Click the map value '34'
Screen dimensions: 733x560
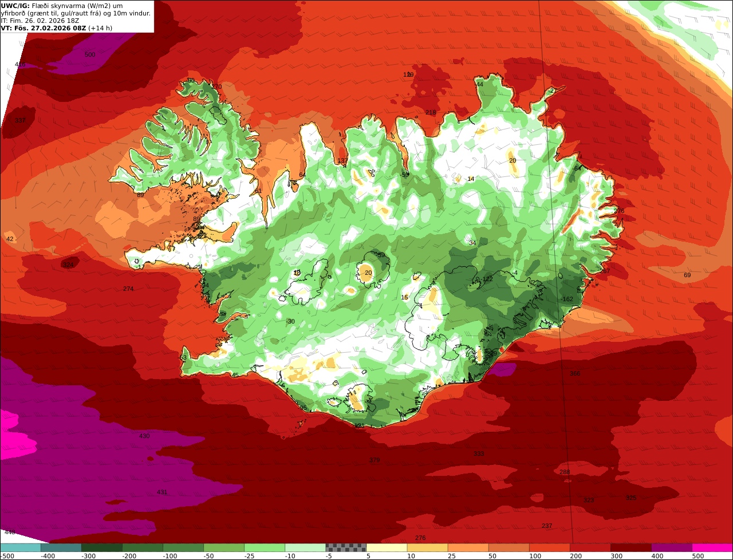(472, 243)
